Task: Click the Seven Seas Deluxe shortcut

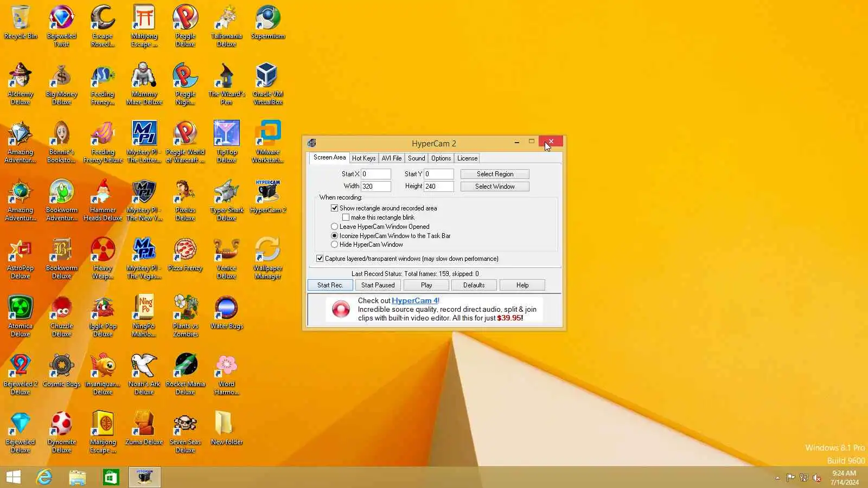Action: pos(186,432)
